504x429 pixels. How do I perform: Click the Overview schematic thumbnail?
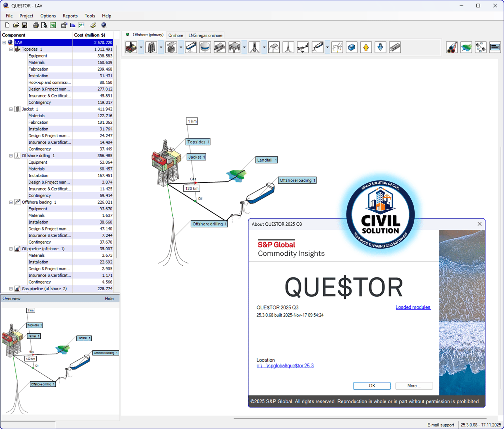pos(60,361)
